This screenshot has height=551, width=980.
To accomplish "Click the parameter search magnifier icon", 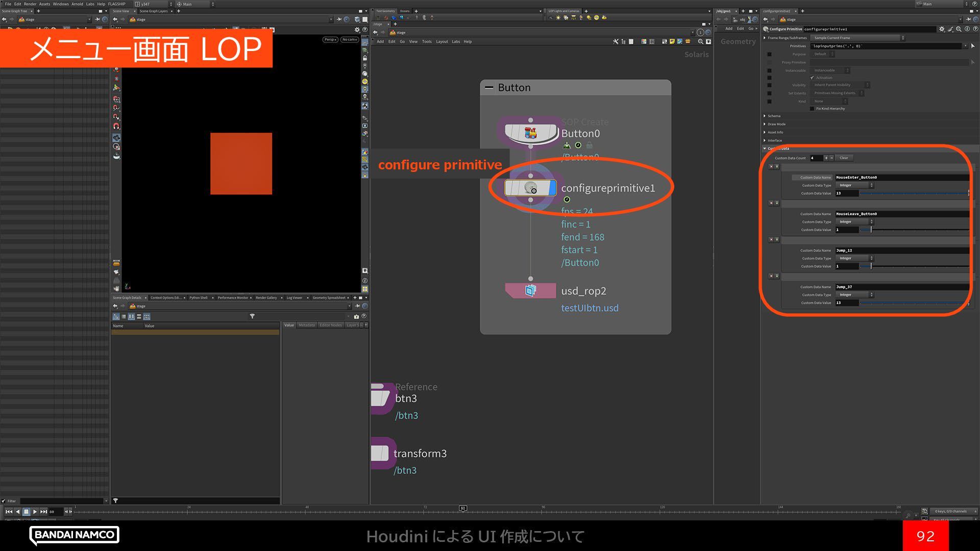I will coord(959,29).
